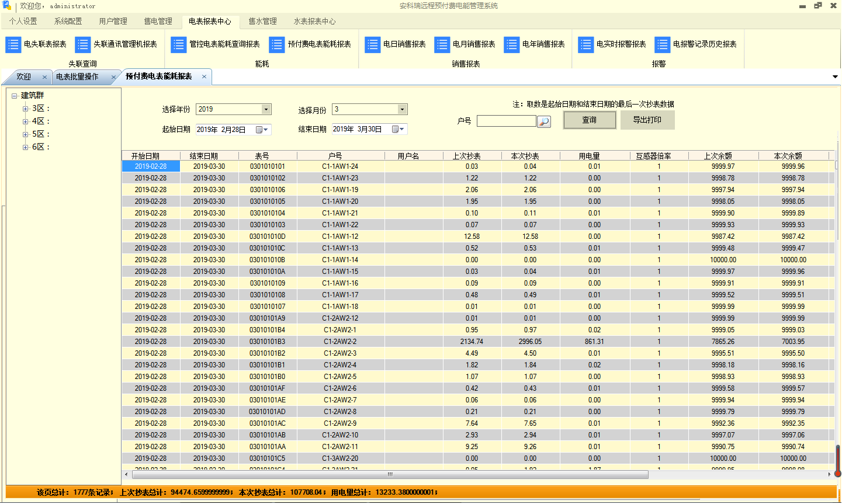The image size is (842, 504).
Task: Click the 户号 input field
Action: [506, 121]
